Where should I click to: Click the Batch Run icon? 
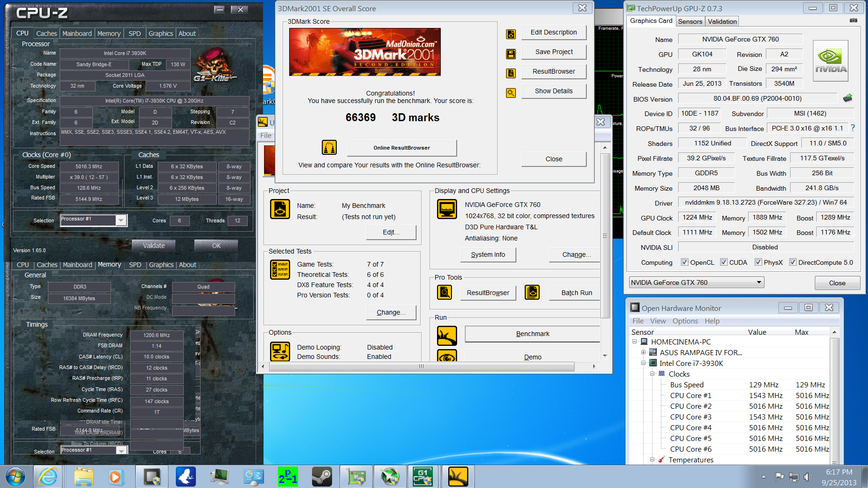(532, 292)
